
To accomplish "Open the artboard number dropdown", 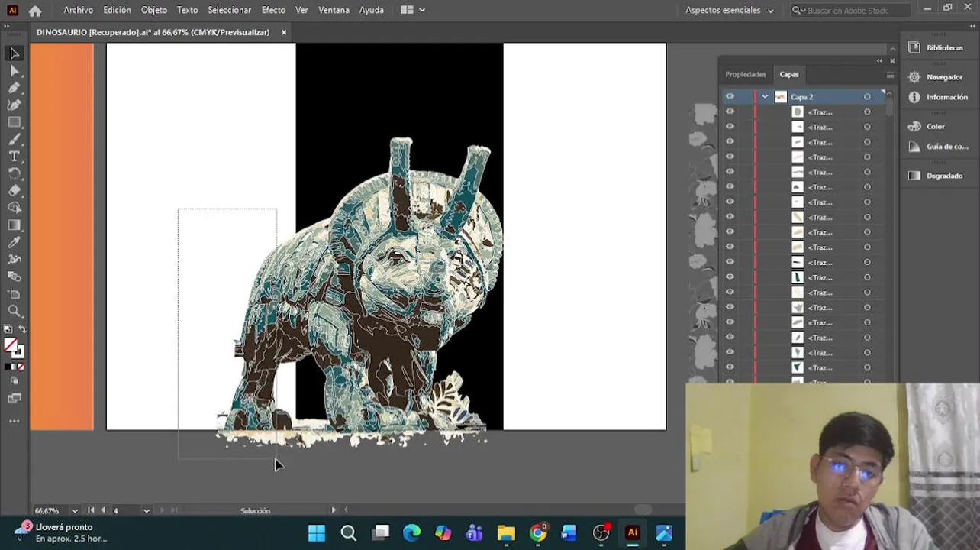I will pos(147,510).
